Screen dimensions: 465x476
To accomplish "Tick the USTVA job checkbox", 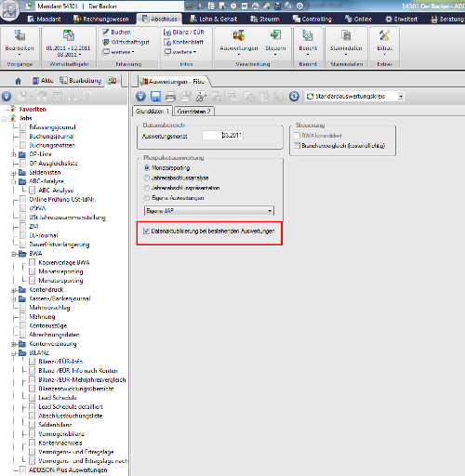I will coord(22,208).
